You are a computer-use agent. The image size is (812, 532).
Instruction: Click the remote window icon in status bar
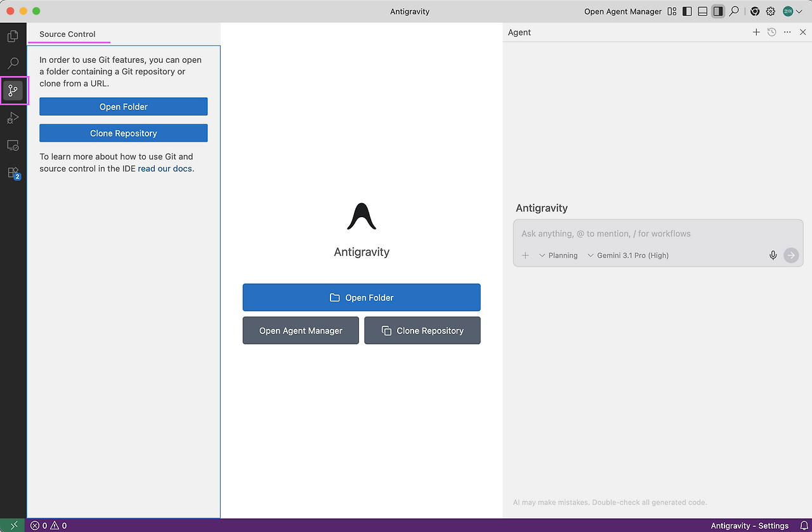[14, 526]
